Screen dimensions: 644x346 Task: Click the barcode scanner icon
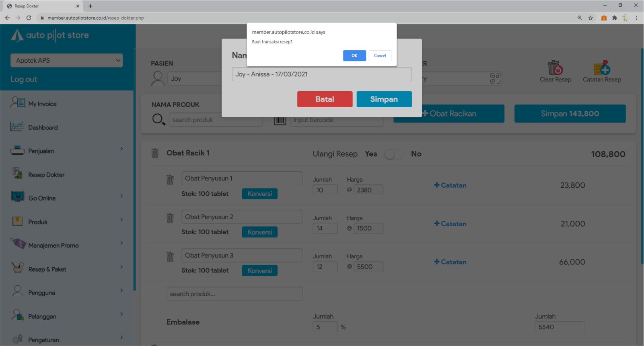point(280,120)
